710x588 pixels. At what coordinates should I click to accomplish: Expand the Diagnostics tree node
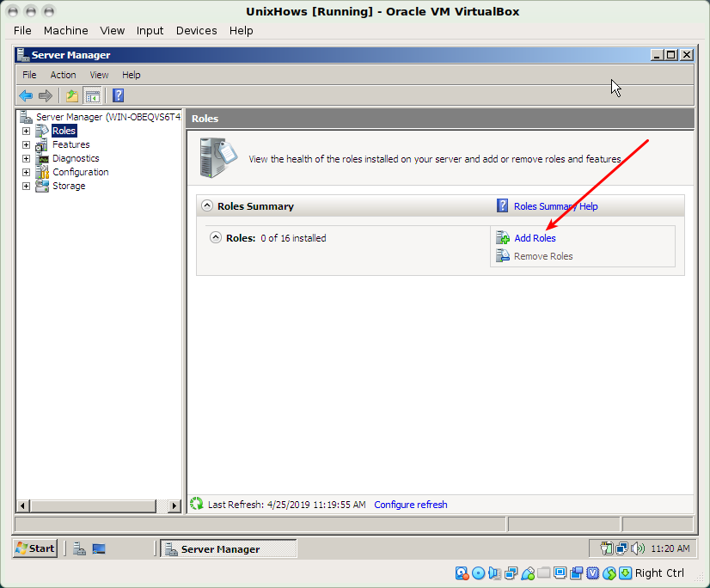27,158
